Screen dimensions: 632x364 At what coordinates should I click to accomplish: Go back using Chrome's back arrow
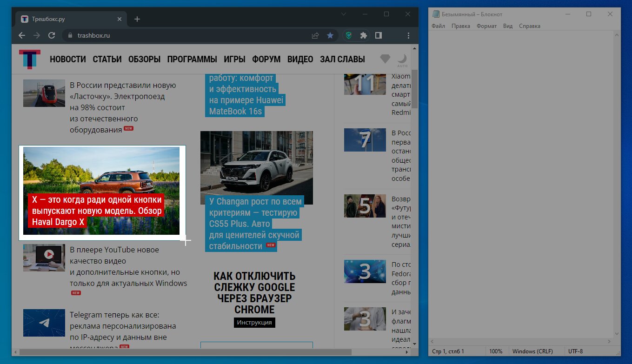(x=22, y=35)
